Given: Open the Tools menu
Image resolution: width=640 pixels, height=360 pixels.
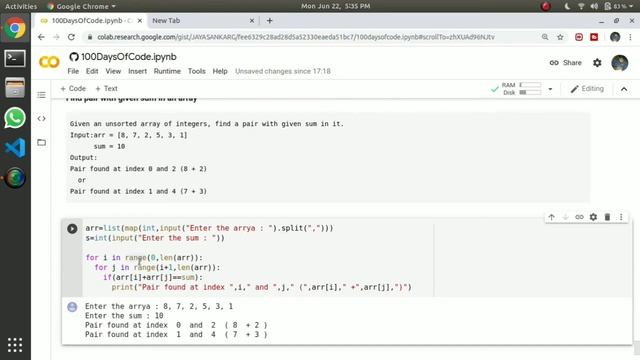Looking at the screenshot, I should [197, 71].
